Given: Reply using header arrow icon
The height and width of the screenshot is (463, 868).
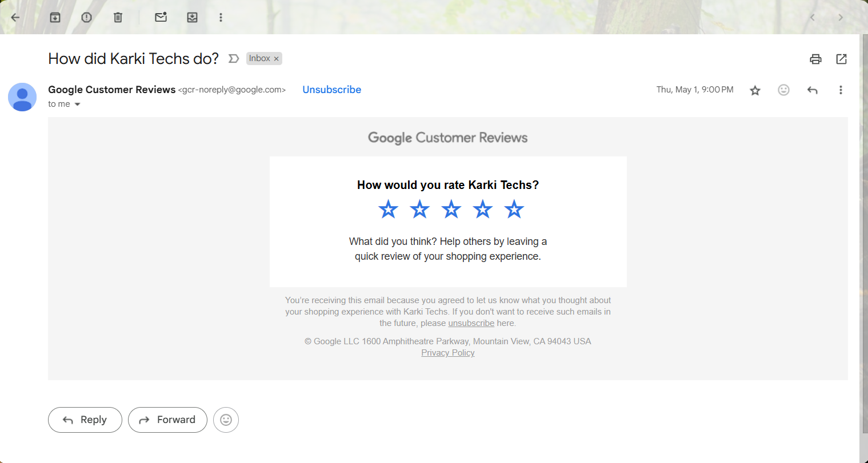Looking at the screenshot, I should 812,90.
